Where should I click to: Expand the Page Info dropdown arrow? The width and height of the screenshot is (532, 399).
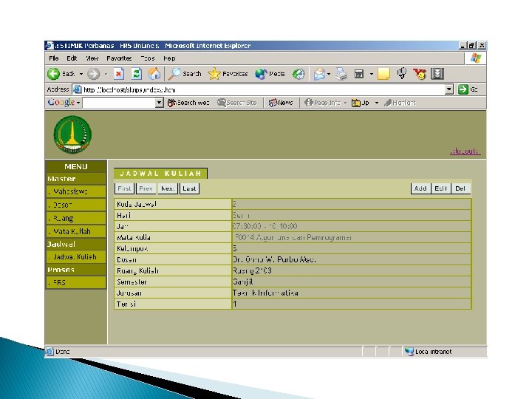click(x=345, y=103)
